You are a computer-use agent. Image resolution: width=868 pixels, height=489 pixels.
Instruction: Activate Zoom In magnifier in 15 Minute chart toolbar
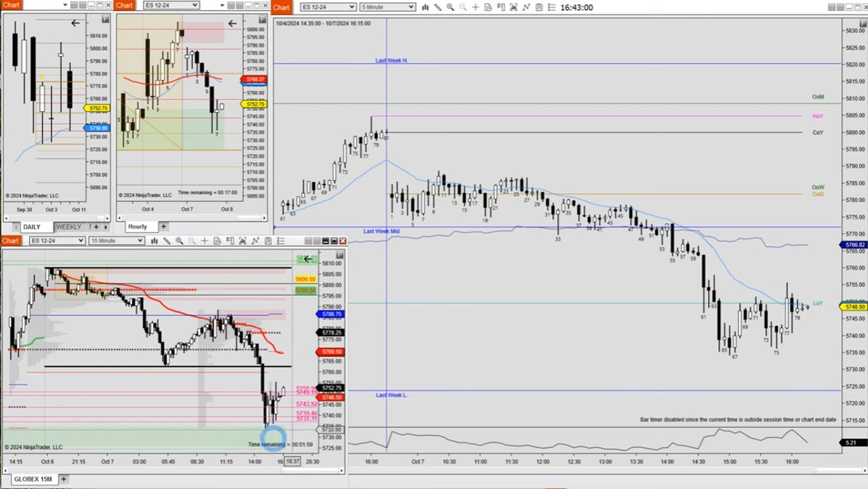[x=179, y=241]
